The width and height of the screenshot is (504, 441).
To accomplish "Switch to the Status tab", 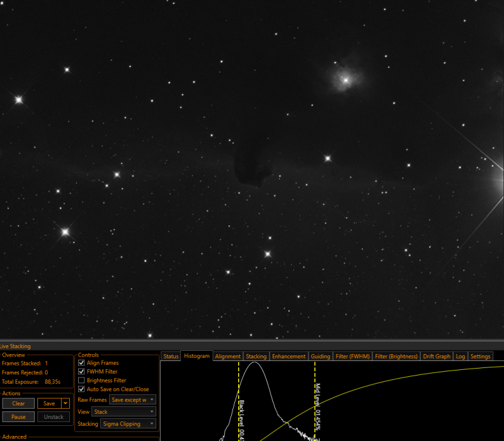I will [171, 356].
